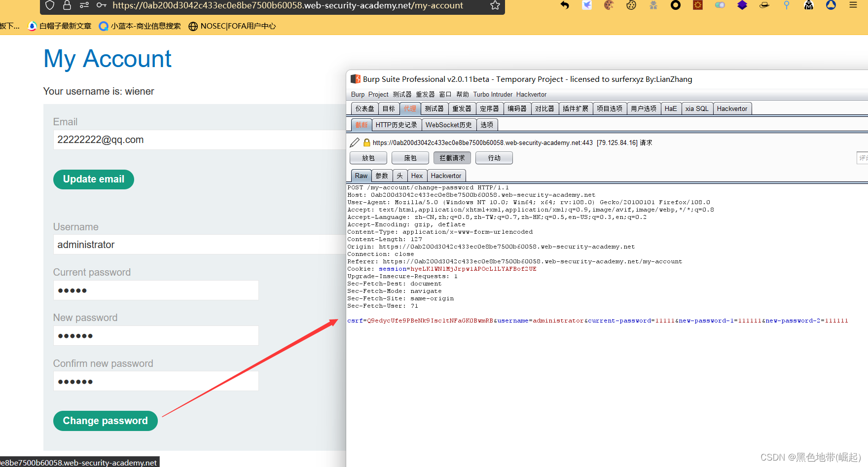The height and width of the screenshot is (467, 868).
Task: Open the brown bitten cookie extension
Action: [x=609, y=5]
